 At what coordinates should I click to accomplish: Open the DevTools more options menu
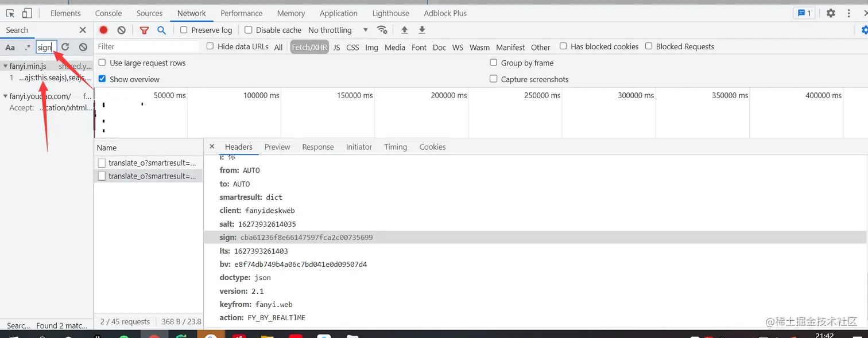point(848,13)
